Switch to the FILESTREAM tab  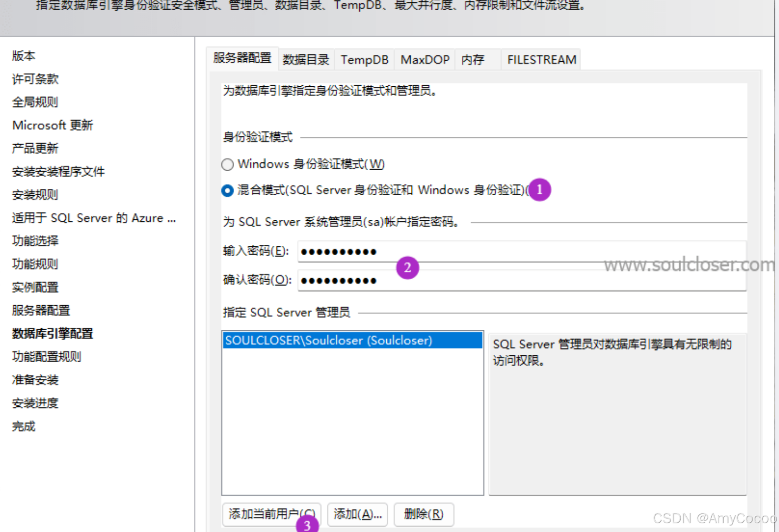pos(540,59)
